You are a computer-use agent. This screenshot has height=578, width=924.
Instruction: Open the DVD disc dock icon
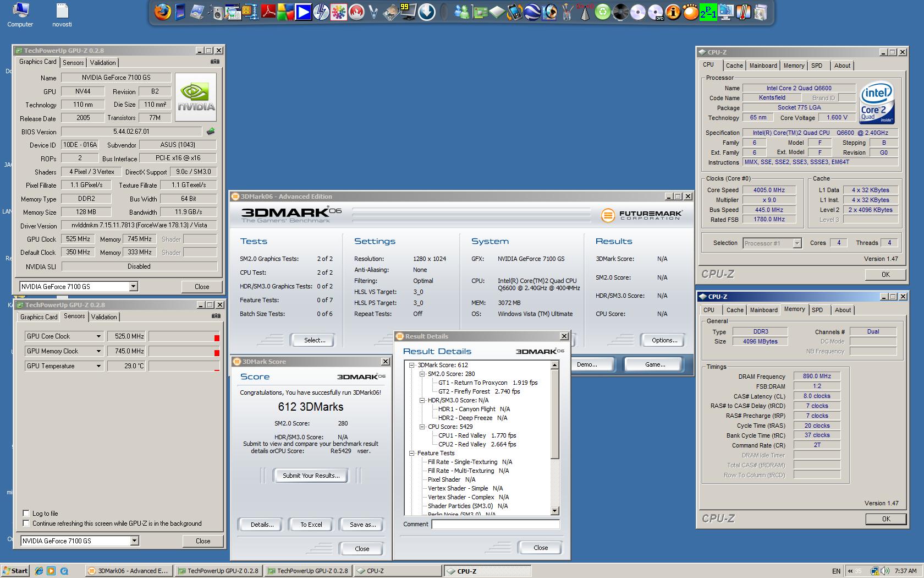656,12
